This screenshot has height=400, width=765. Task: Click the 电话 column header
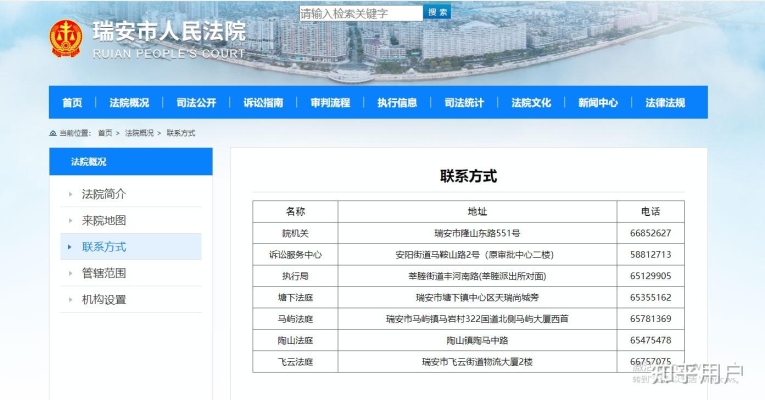click(x=650, y=211)
